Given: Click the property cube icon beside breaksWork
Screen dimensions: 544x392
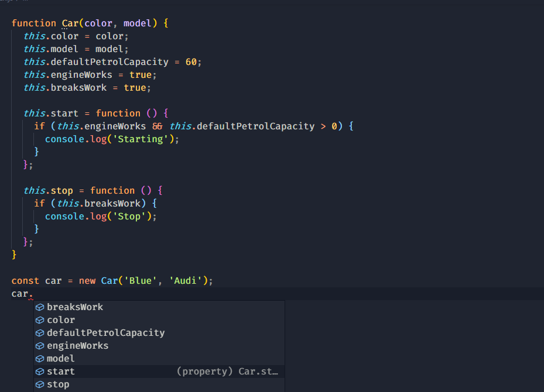Looking at the screenshot, I should pyautogui.click(x=40, y=307).
